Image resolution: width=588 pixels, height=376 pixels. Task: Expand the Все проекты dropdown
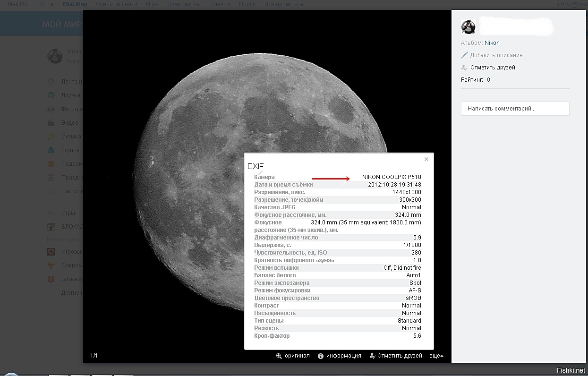click(283, 4)
